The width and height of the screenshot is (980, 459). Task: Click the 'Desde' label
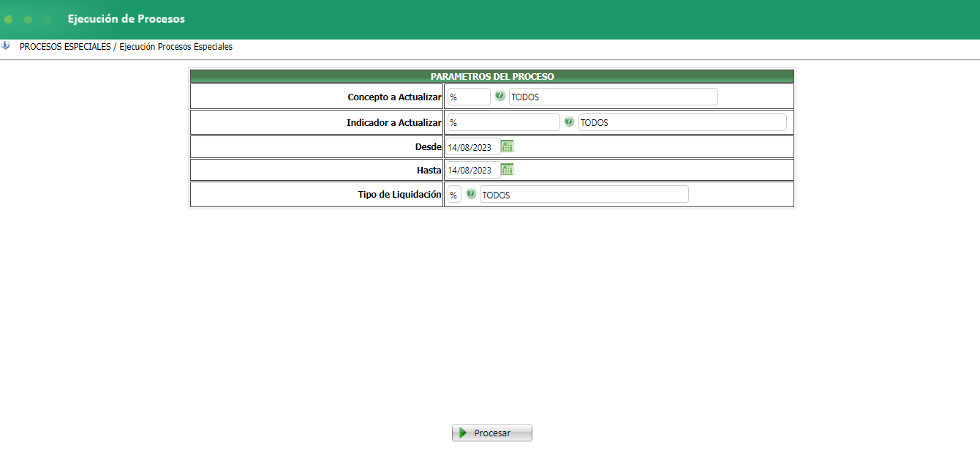428,147
